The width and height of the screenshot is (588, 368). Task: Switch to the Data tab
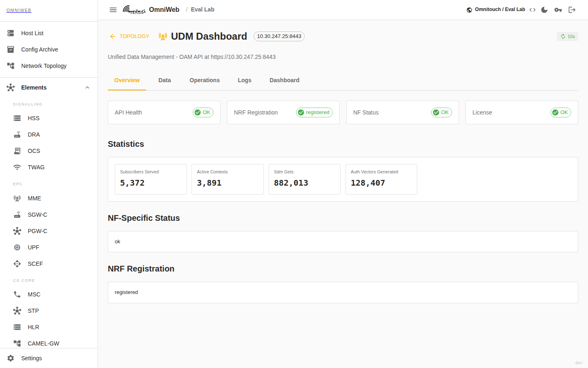pyautogui.click(x=165, y=80)
